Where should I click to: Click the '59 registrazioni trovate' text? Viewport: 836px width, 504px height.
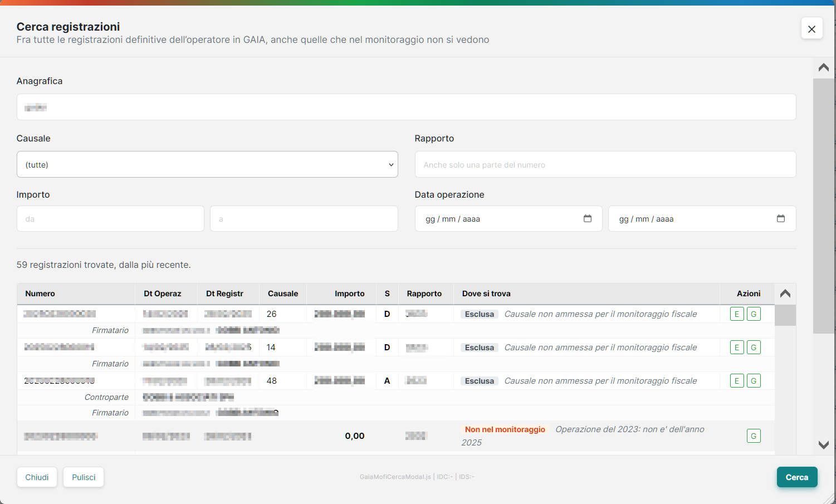[104, 265]
